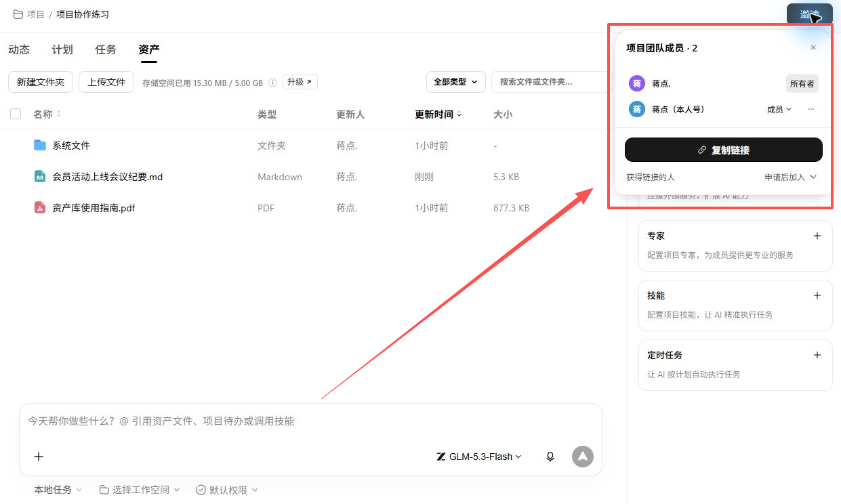Switch to the 动态 tab

(19, 49)
